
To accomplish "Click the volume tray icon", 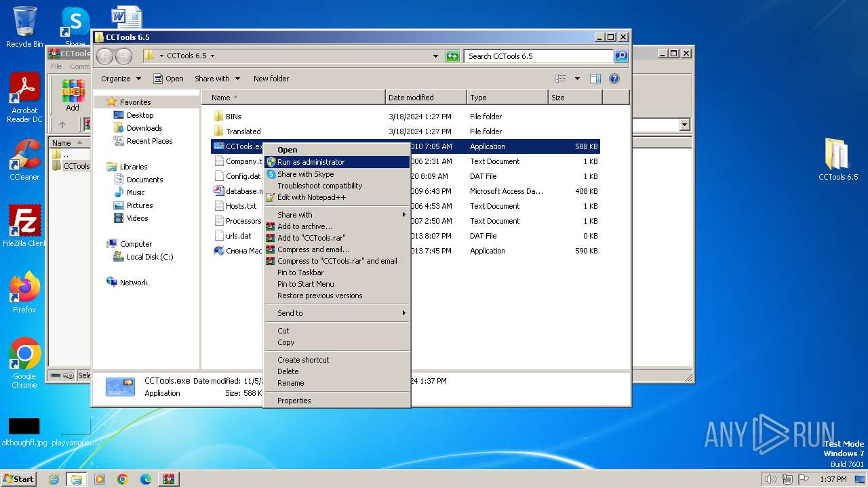I will (x=770, y=479).
